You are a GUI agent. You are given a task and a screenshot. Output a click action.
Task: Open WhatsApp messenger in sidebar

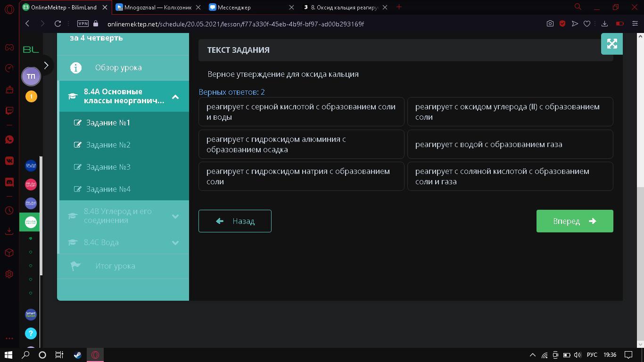[9, 140]
